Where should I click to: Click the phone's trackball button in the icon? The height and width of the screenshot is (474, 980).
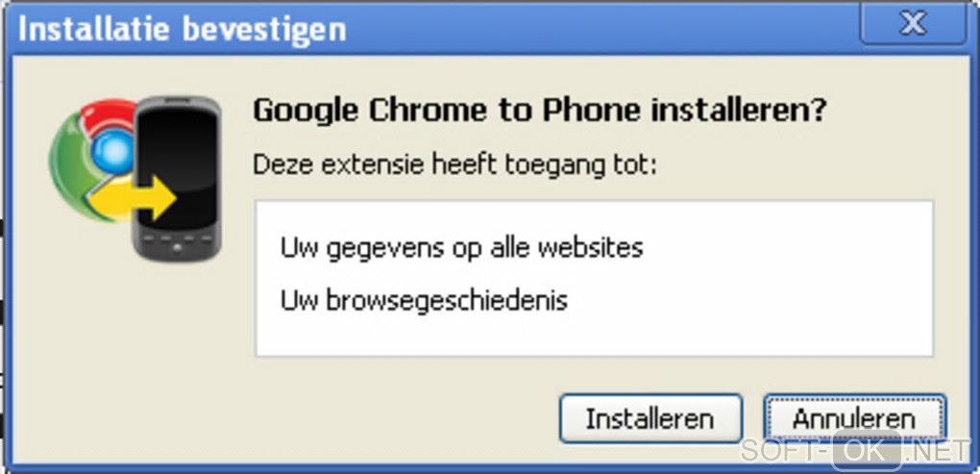point(177,248)
